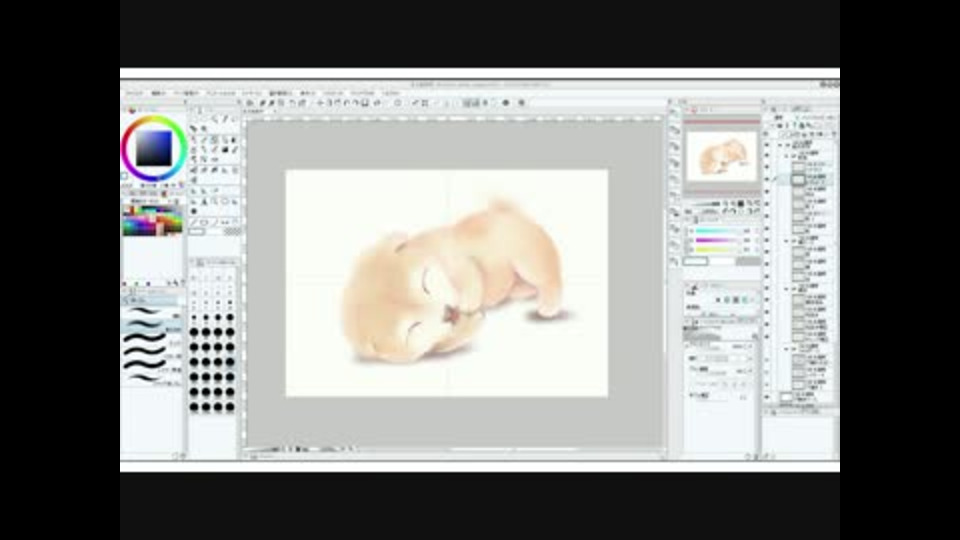Screen dimensions: 960x540
Task: Open the ヘルプ (Help) menu
Action: (x=391, y=93)
